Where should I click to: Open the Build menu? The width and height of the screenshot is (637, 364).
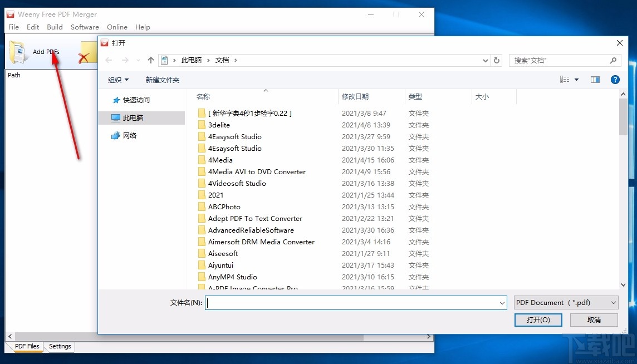pos(54,27)
